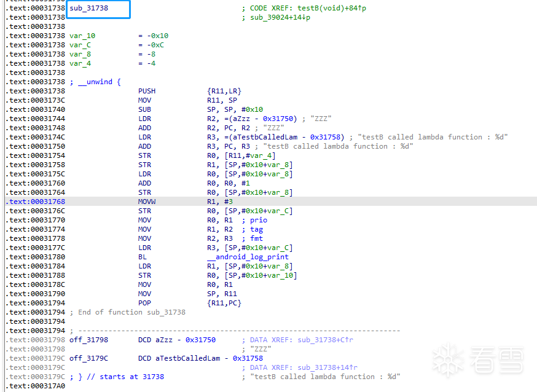
Task: Select the var_10 stack variable definition
Action: pyautogui.click(x=82, y=36)
